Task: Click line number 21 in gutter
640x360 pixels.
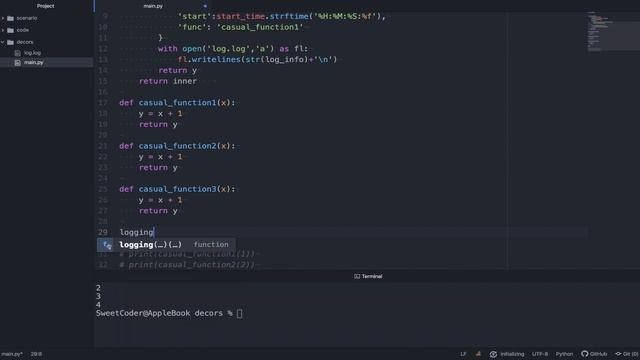Action: pyautogui.click(x=103, y=146)
